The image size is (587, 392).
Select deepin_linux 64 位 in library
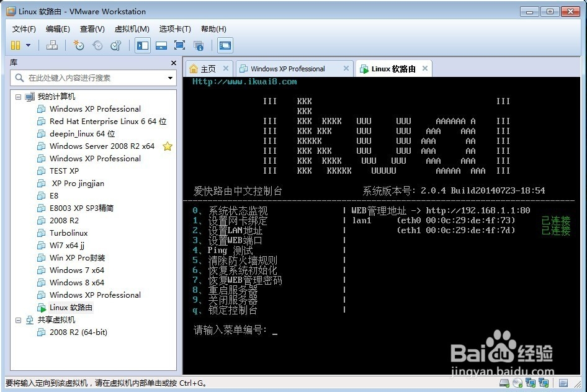pos(82,133)
